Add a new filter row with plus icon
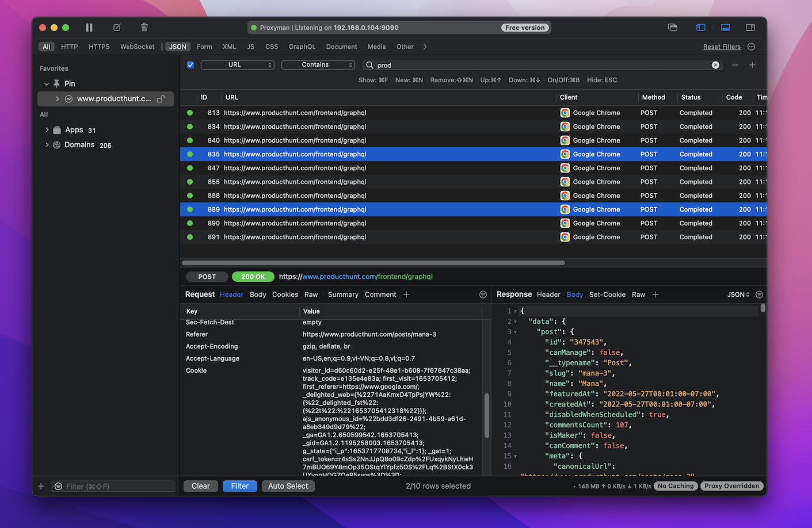 pyautogui.click(x=752, y=65)
